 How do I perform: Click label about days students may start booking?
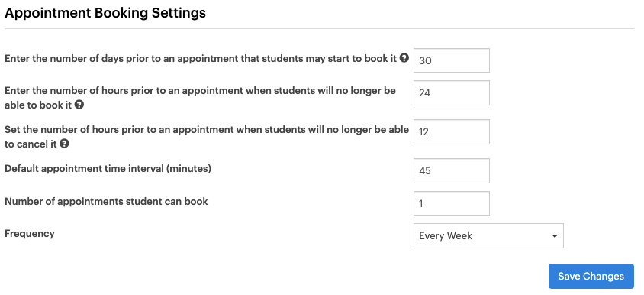click(x=201, y=58)
